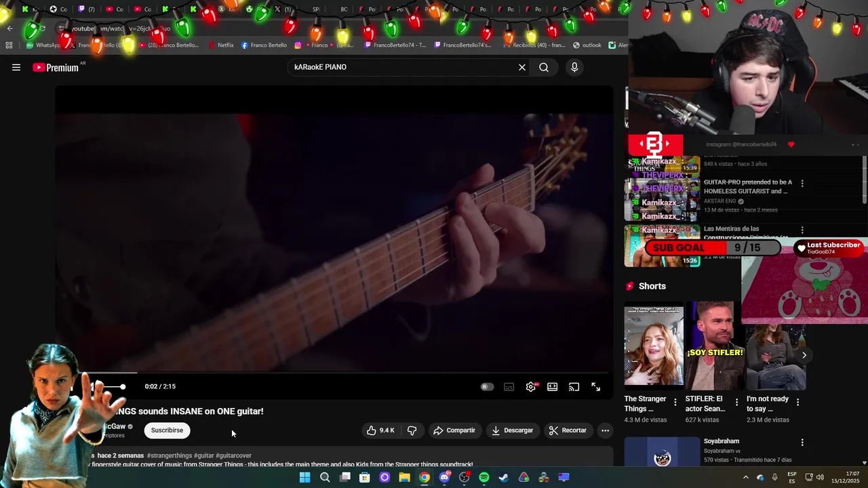Open options for STIFLER: El actor short

pos(736,403)
